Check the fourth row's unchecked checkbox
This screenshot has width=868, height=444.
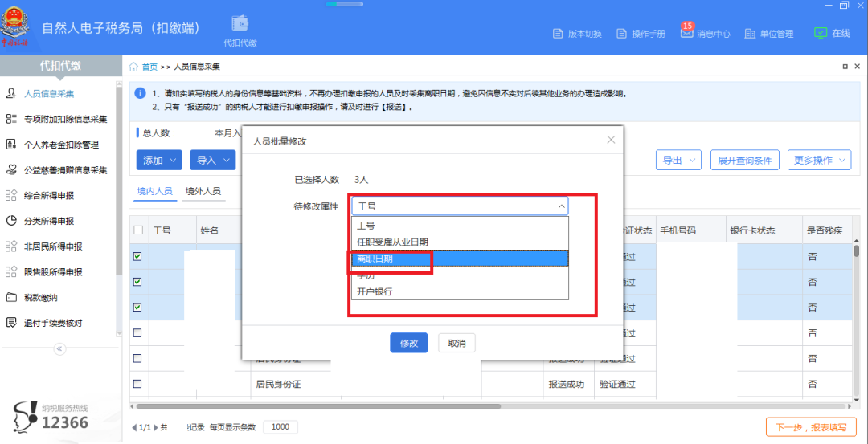(137, 332)
